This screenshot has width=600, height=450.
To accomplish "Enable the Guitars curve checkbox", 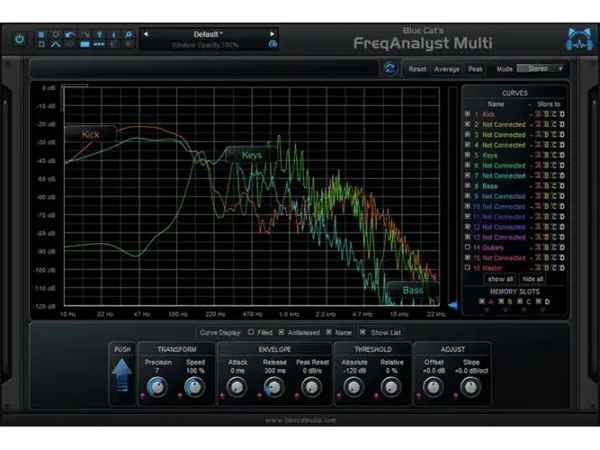I will (x=467, y=247).
